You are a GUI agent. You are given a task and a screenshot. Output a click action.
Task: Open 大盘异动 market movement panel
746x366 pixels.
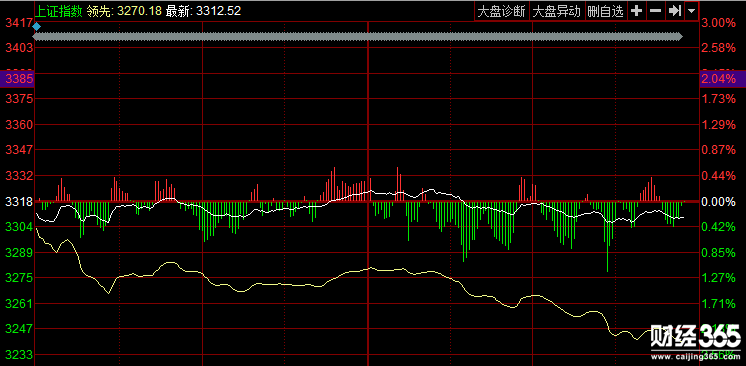click(x=557, y=11)
